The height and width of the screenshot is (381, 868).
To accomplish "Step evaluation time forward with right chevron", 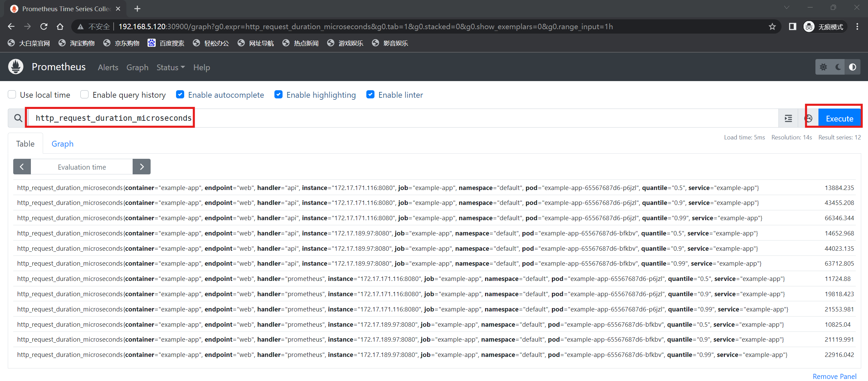I will coord(142,167).
